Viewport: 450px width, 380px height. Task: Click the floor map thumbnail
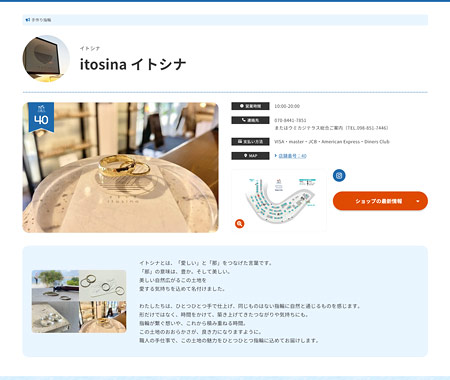pyautogui.click(x=279, y=200)
